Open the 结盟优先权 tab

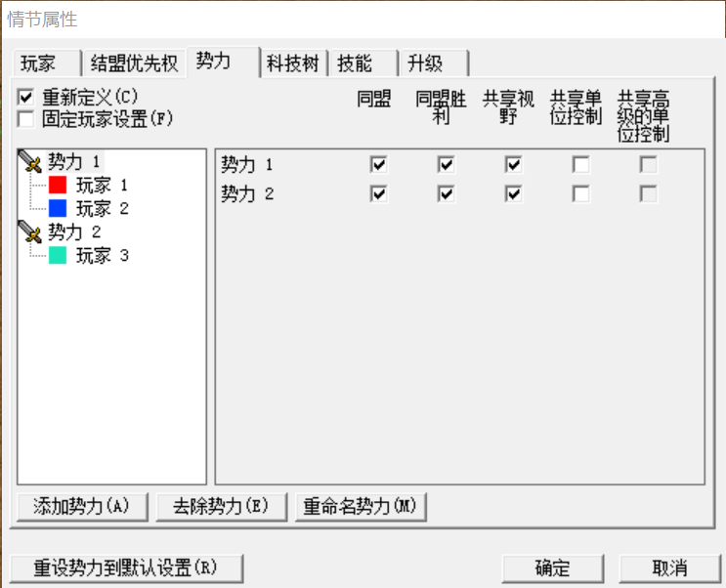[x=134, y=63]
